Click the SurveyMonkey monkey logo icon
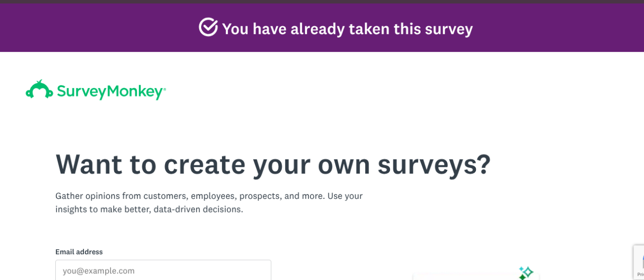This screenshot has height=280, width=644. pyautogui.click(x=39, y=90)
